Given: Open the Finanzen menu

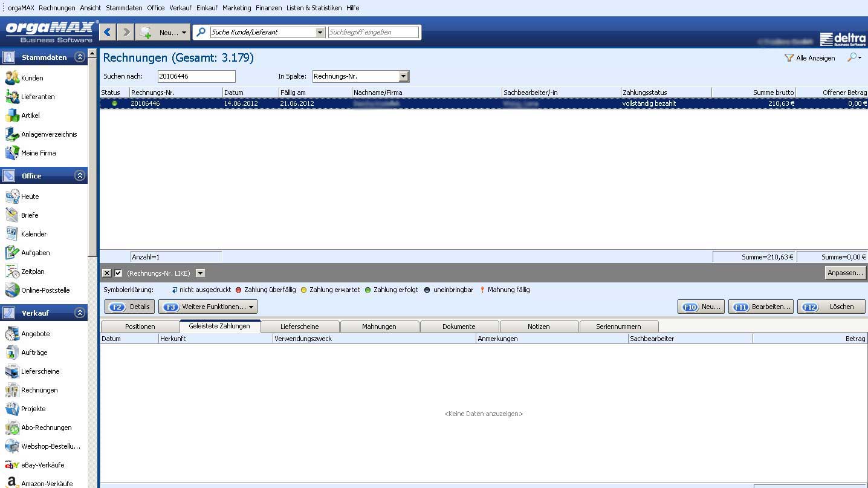Looking at the screenshot, I should pyautogui.click(x=268, y=8).
